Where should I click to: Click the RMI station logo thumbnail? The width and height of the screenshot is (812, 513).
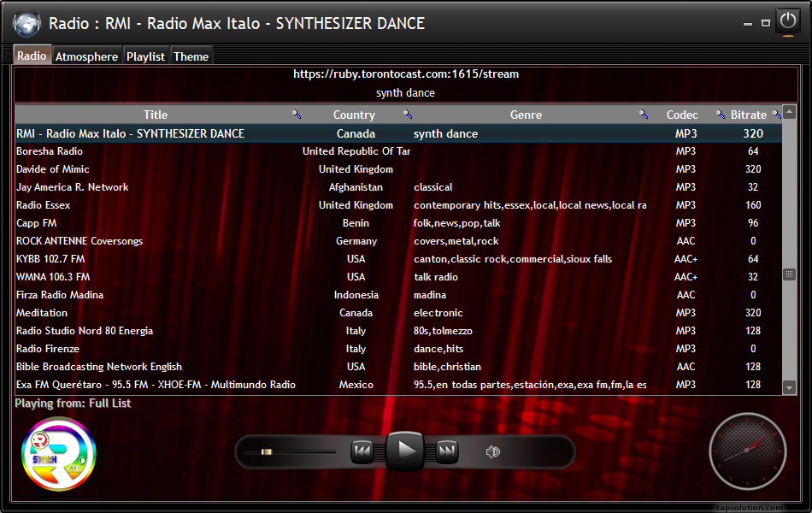click(x=58, y=454)
